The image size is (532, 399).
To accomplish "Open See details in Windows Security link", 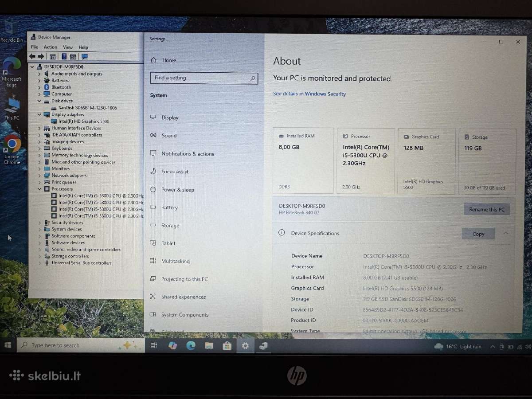I will coord(309,94).
